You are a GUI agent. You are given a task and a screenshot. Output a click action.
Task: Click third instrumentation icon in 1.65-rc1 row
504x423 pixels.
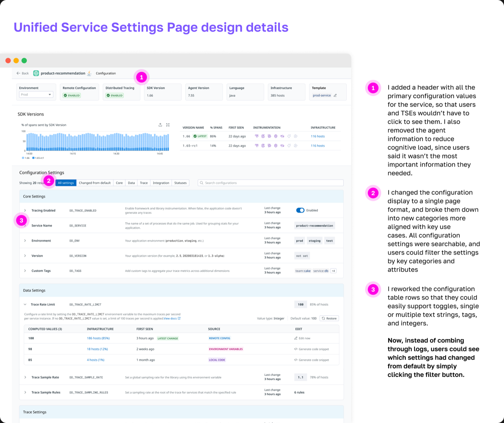click(269, 146)
